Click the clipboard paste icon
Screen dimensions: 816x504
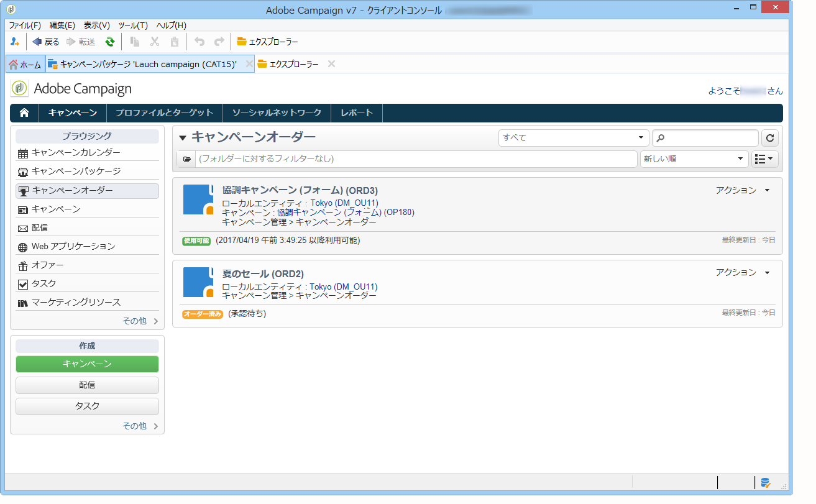click(175, 42)
